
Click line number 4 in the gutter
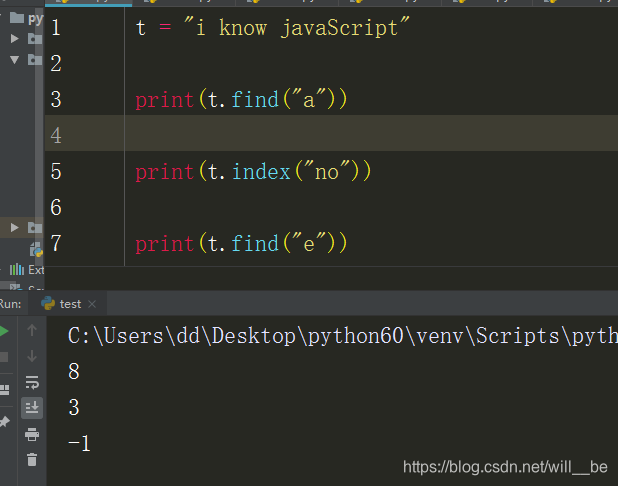coord(56,135)
